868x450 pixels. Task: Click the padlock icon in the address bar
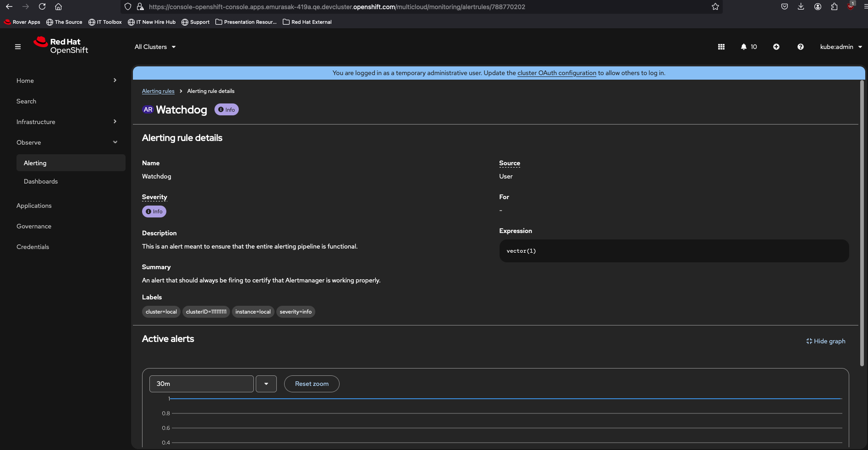click(140, 6)
